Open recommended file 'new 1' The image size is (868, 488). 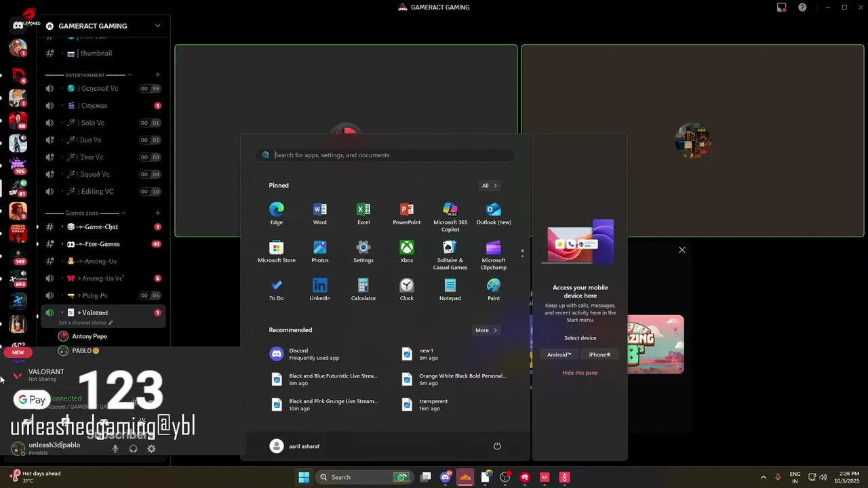coord(456,354)
